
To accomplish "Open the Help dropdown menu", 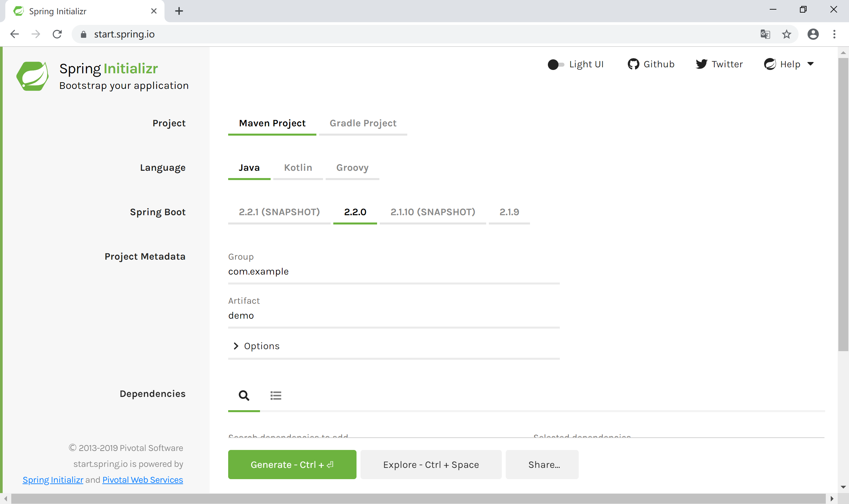I will tap(789, 64).
